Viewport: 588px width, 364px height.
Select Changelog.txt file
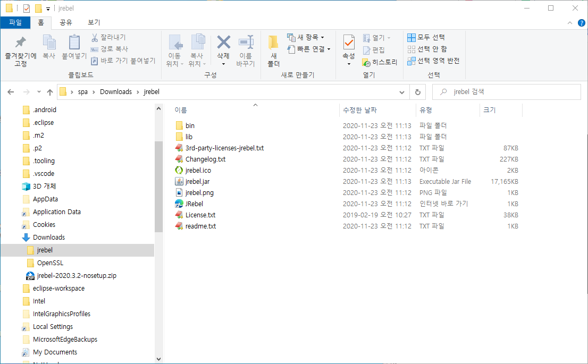(205, 159)
